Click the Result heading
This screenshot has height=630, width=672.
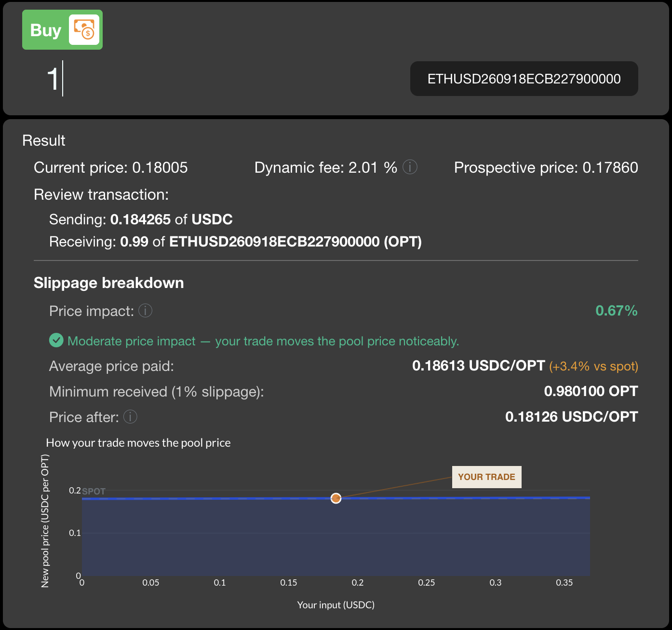tap(44, 140)
